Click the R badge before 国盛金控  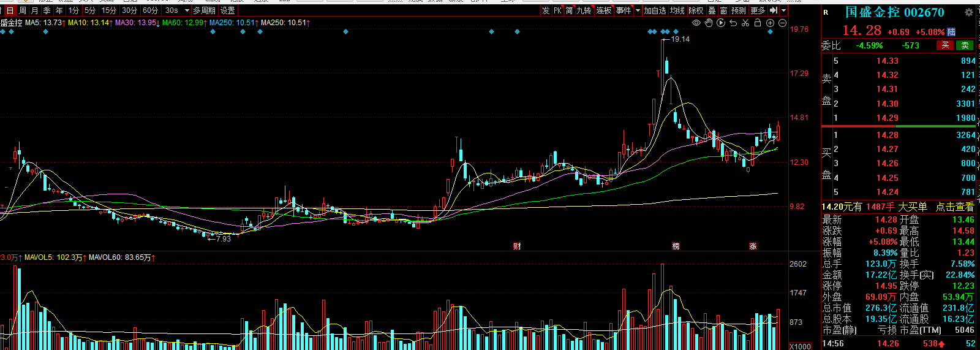[826, 12]
